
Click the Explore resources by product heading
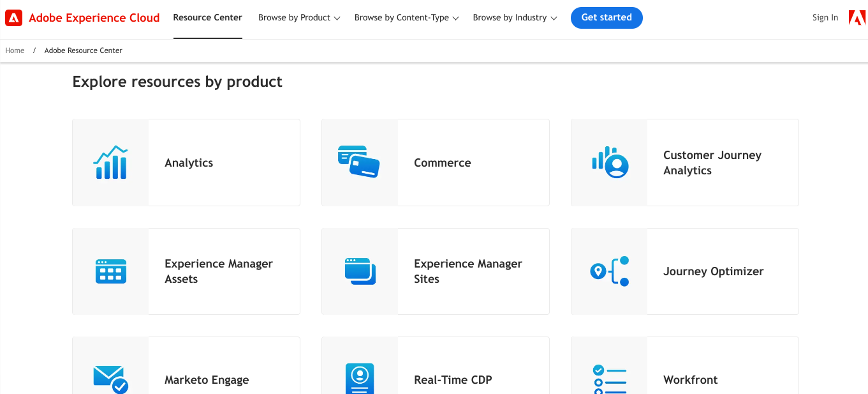click(x=177, y=82)
